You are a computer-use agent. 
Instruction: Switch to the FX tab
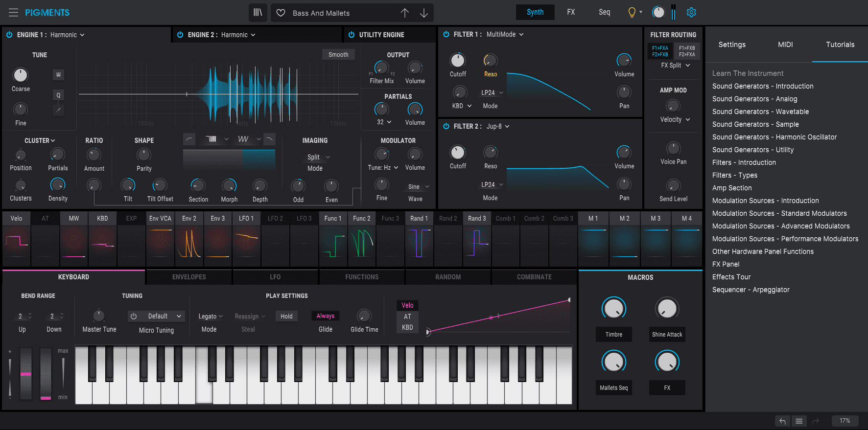coord(571,12)
